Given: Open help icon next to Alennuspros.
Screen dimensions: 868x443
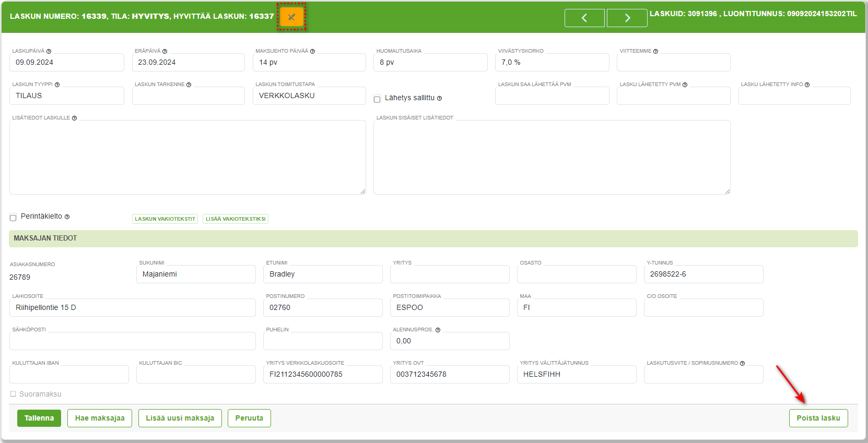Looking at the screenshot, I should pos(438,330).
